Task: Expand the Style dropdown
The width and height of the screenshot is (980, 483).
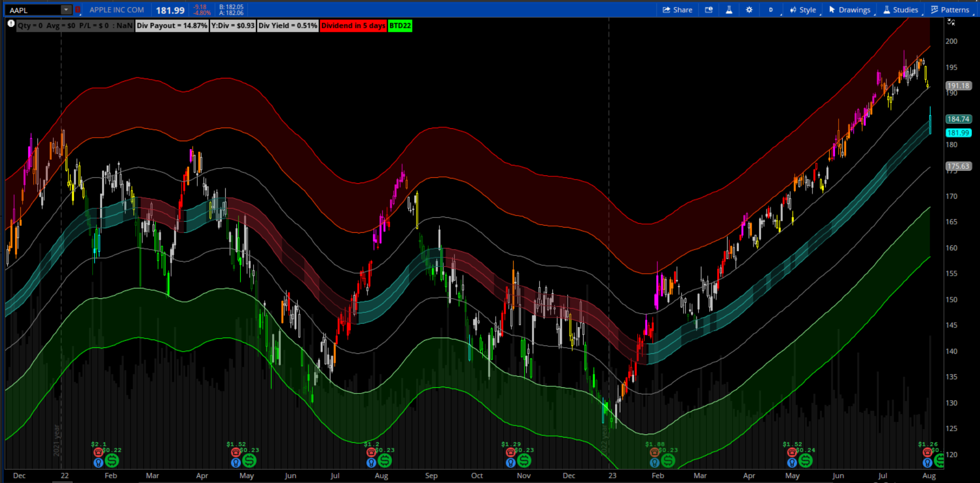Action: (803, 10)
